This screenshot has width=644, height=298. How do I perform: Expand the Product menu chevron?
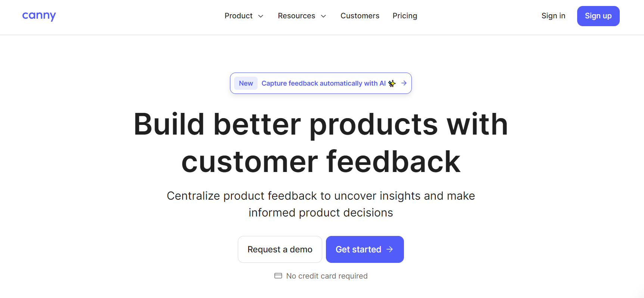click(x=261, y=16)
